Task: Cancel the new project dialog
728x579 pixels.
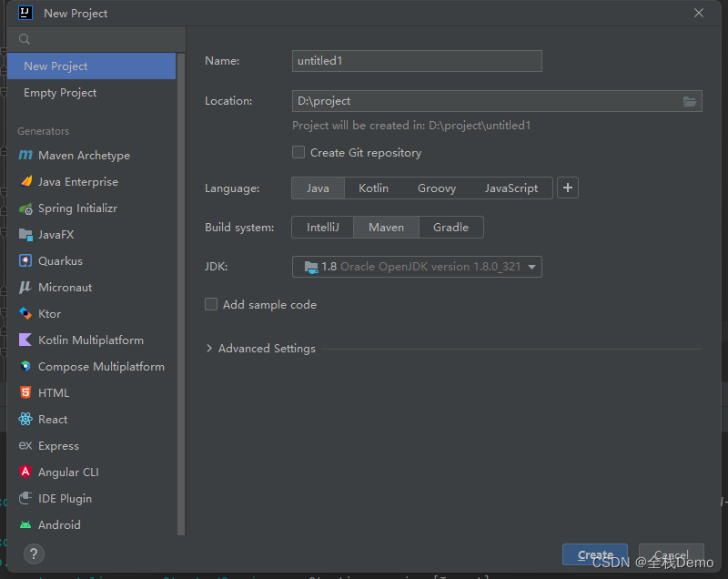Action: [671, 554]
